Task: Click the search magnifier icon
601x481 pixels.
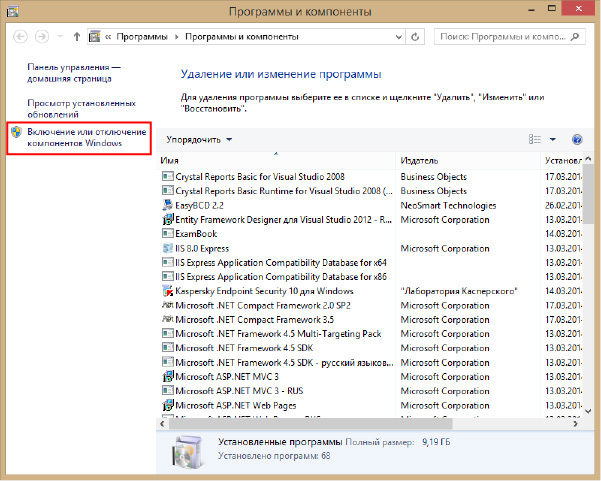Action: coord(575,37)
